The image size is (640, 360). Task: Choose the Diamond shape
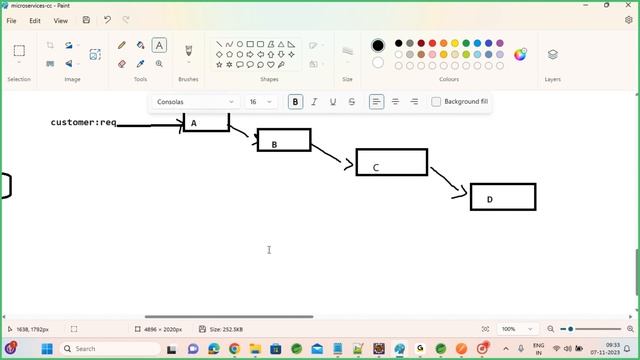(x=219, y=54)
